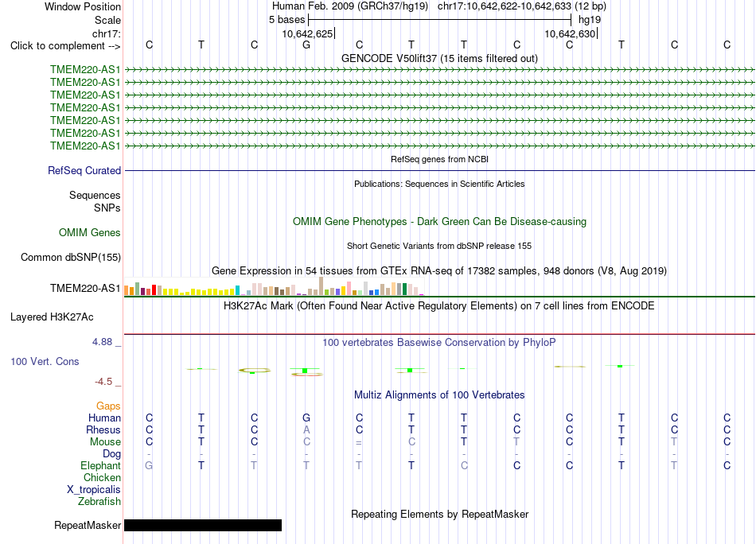Click the '100 Vert. Cons' track label
This screenshot has height=544, width=756.
[45, 361]
